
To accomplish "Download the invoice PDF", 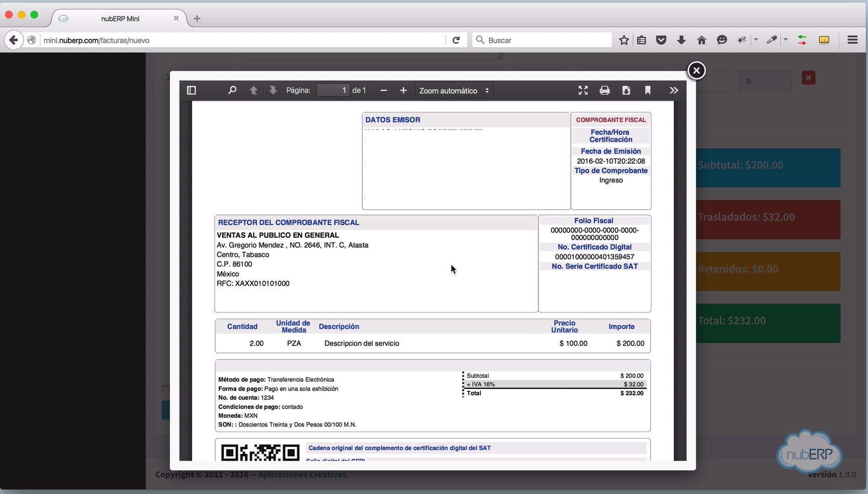I will coord(626,90).
